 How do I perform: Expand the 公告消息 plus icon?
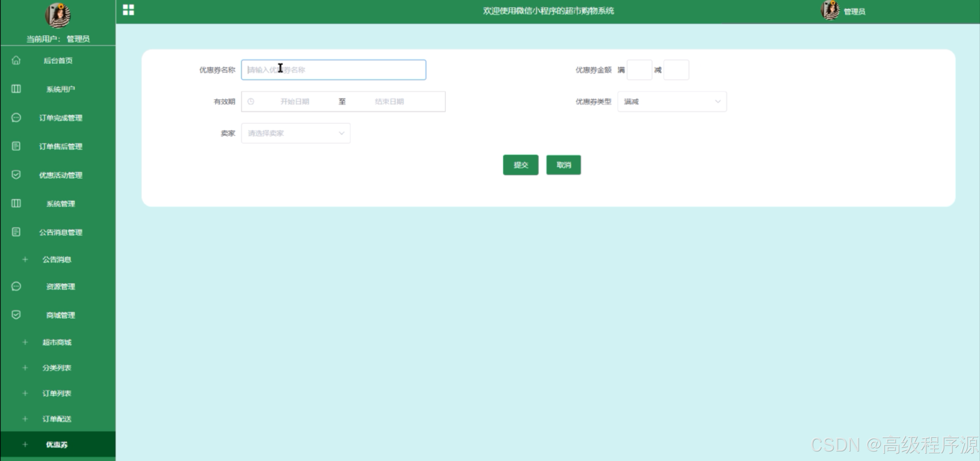[25, 260]
